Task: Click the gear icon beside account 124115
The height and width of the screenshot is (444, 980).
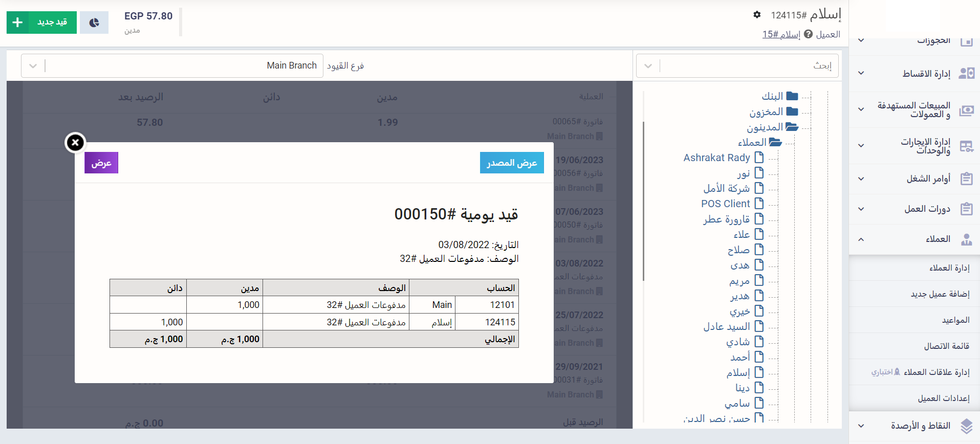Action: tap(757, 15)
